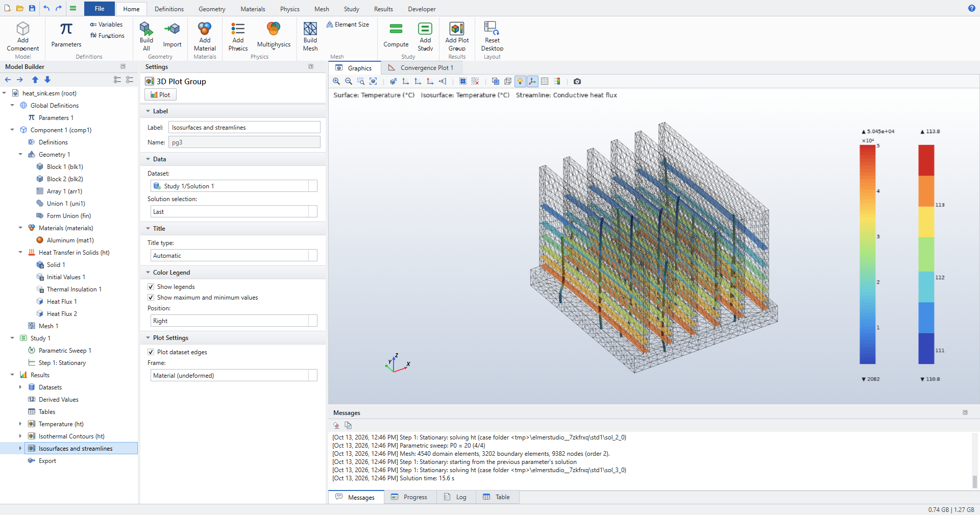This screenshot has height=515, width=980.
Task: Click the Zoom In graphics icon
Action: point(336,81)
